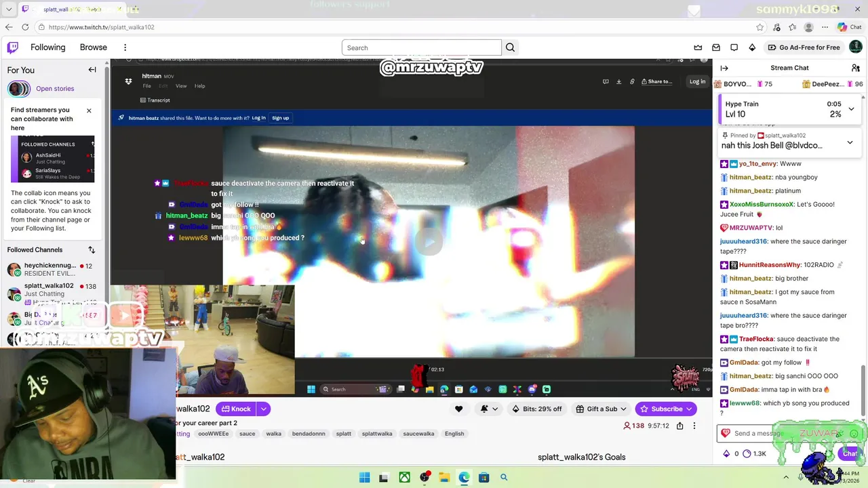Sort the Followed Channels list
Image resolution: width=868 pixels, height=488 pixels.
92,250
